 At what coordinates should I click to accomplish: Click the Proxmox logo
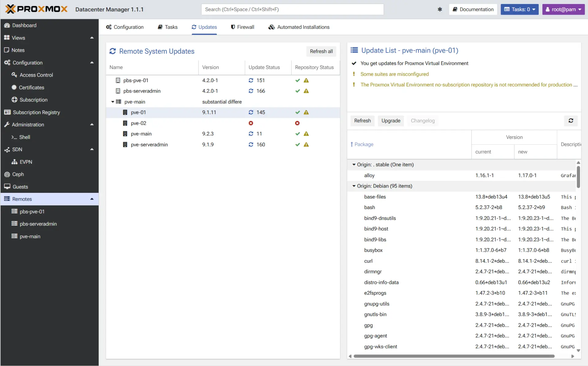pyautogui.click(x=36, y=9)
